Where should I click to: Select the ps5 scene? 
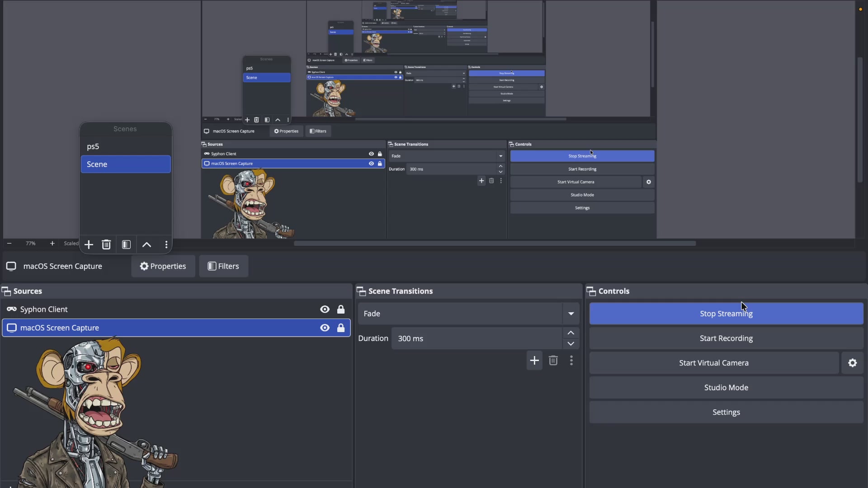(x=126, y=146)
